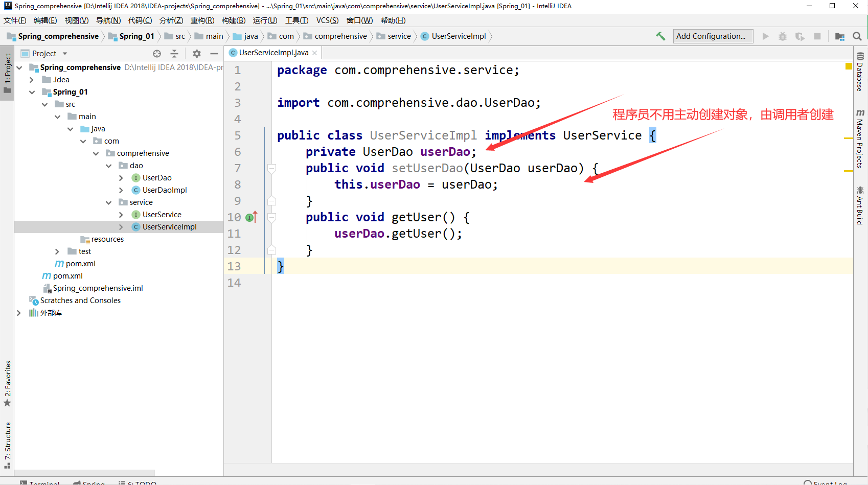Click Scroll from Source target icon

click(157, 54)
